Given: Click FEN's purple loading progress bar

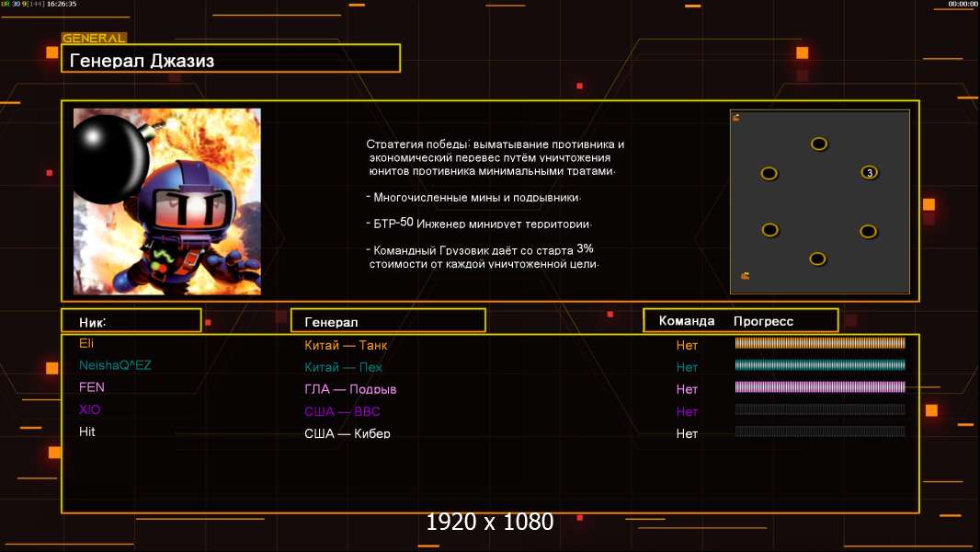Looking at the screenshot, I should (x=820, y=387).
